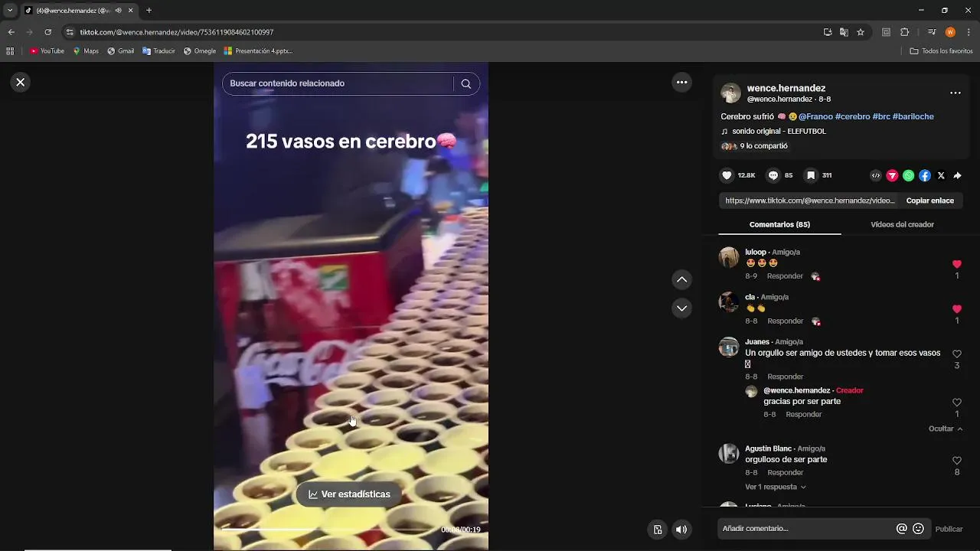980x551 pixels.
Task: Open Maps bookmark
Action: pyautogui.click(x=86, y=51)
